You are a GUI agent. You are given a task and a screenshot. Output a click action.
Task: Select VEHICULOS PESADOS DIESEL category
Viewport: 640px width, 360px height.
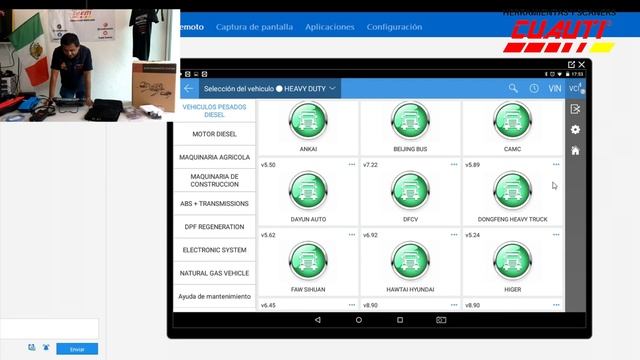click(214, 111)
